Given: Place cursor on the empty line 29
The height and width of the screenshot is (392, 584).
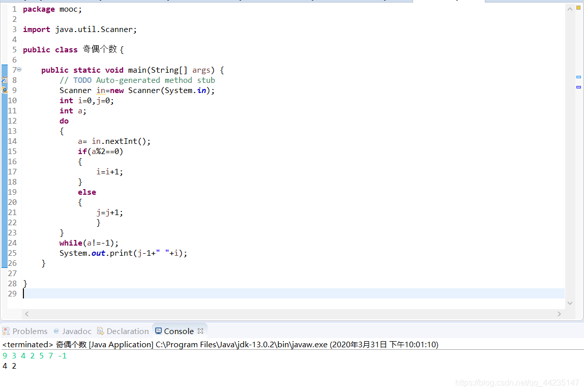Looking at the screenshot, I should (x=294, y=293).
